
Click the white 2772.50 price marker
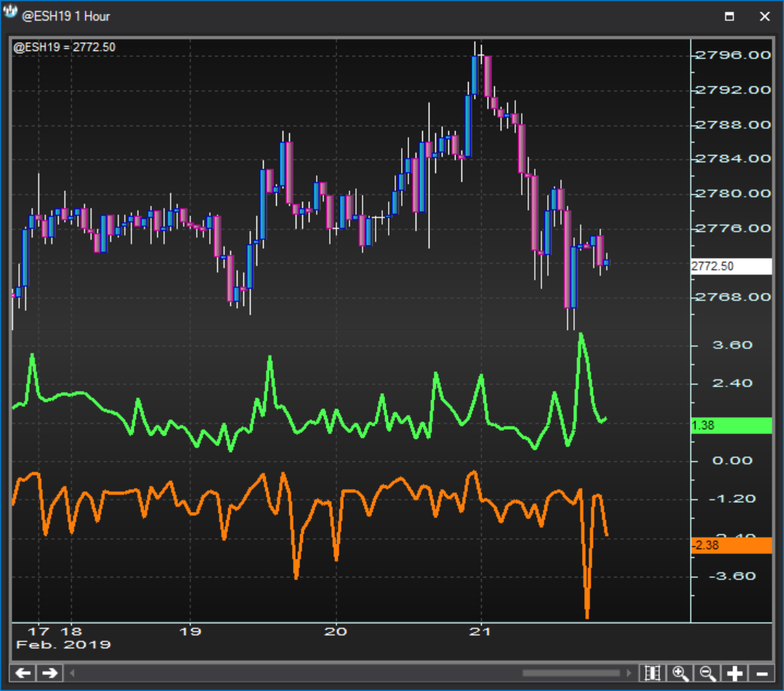click(x=731, y=266)
